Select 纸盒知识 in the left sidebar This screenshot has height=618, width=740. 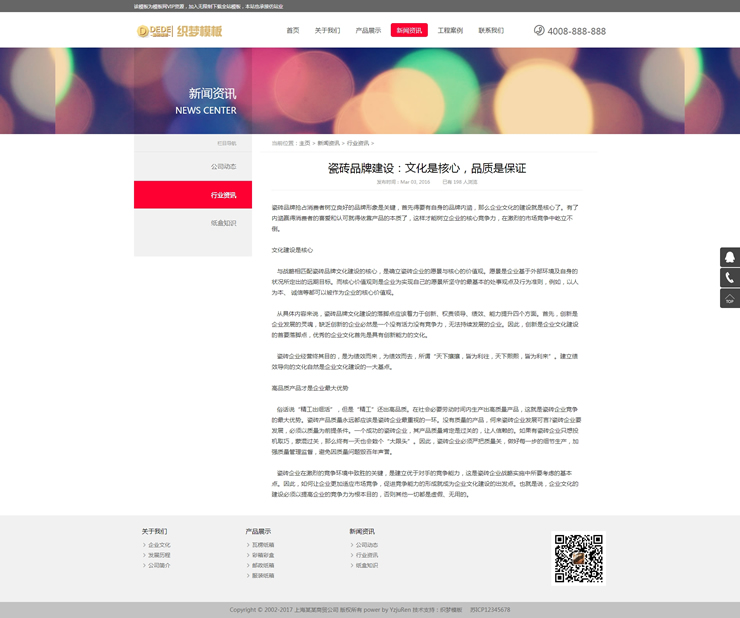[223, 223]
